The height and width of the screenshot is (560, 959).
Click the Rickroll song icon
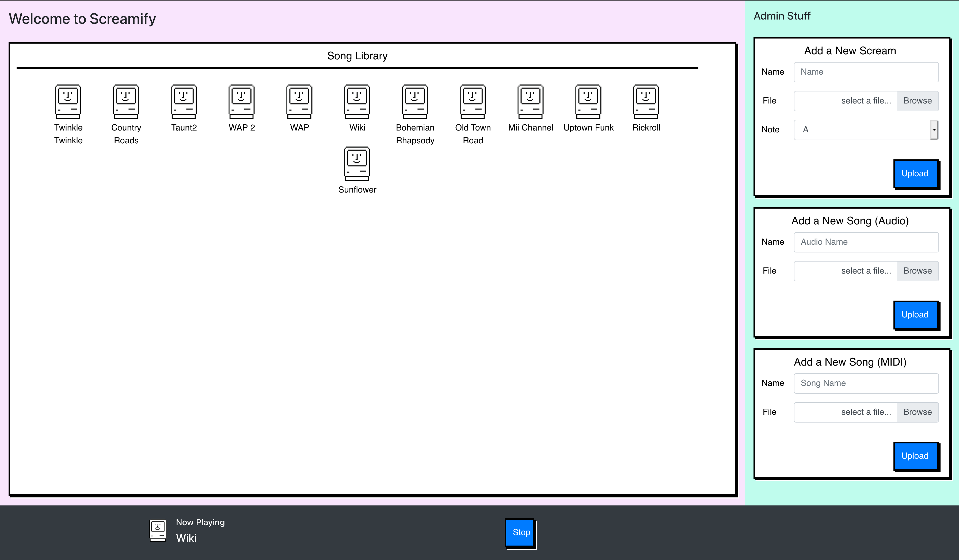pyautogui.click(x=646, y=102)
